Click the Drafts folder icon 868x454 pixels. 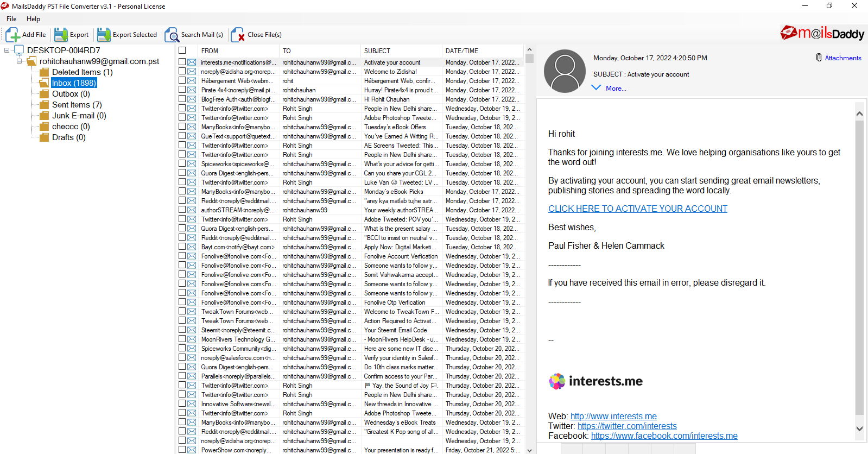(x=45, y=137)
